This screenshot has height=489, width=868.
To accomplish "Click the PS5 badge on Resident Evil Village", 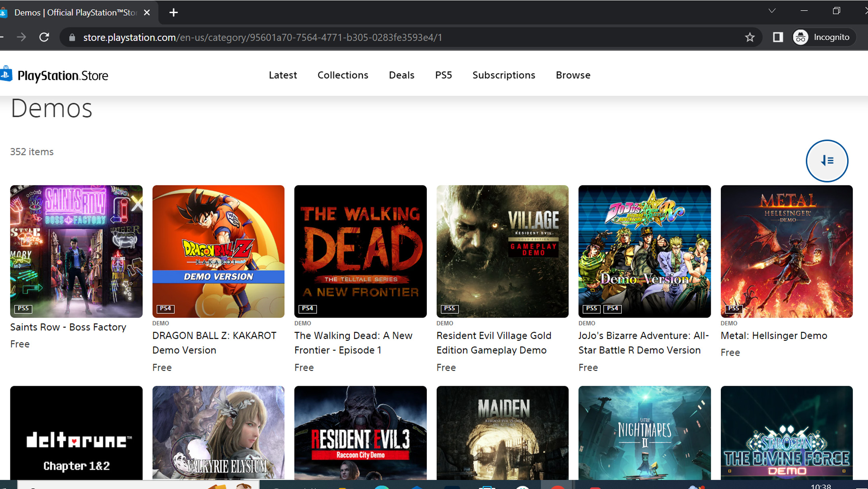I will coord(449,308).
